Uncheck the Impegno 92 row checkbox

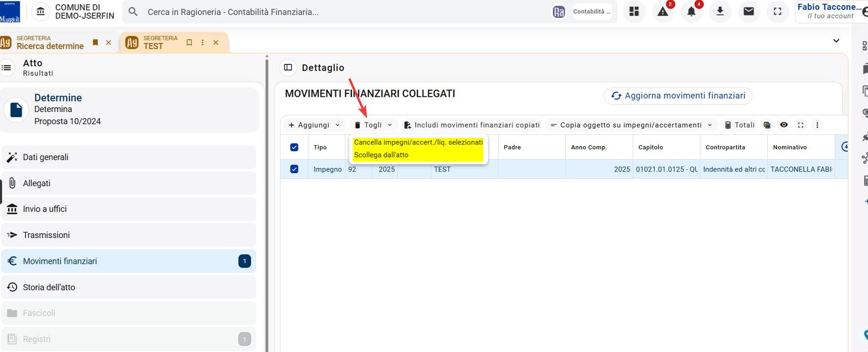[294, 169]
